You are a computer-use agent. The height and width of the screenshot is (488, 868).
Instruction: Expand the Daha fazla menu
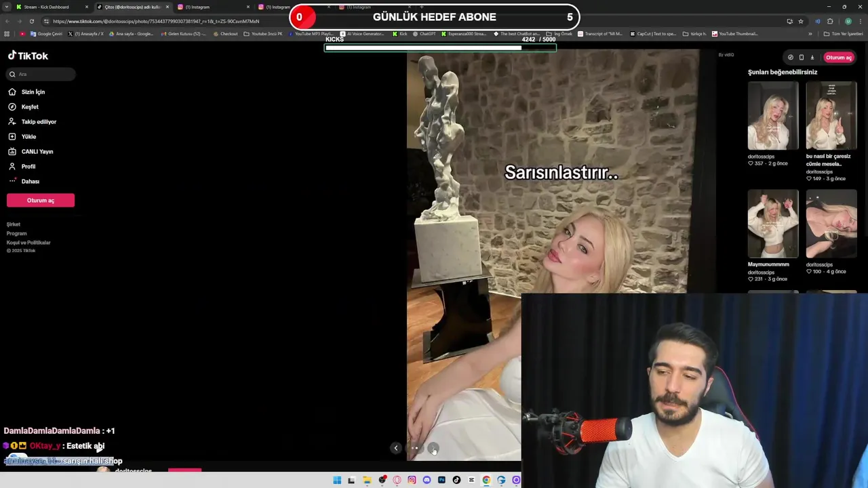tap(24, 181)
